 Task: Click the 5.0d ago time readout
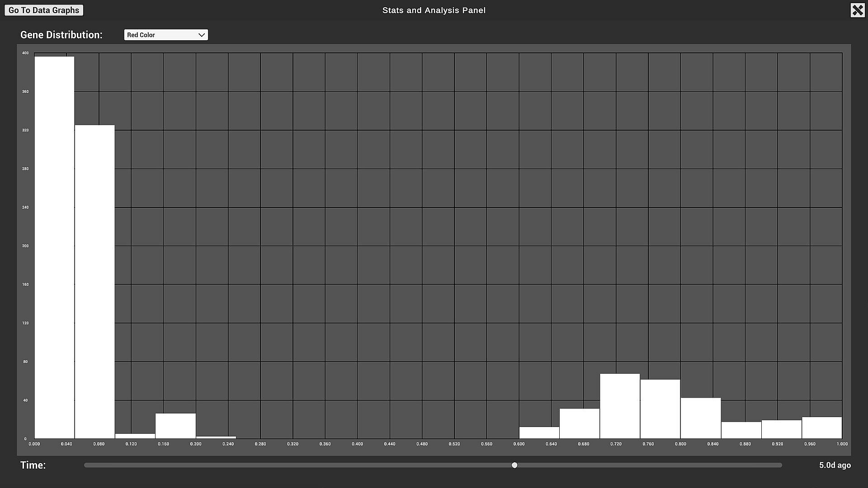point(835,465)
